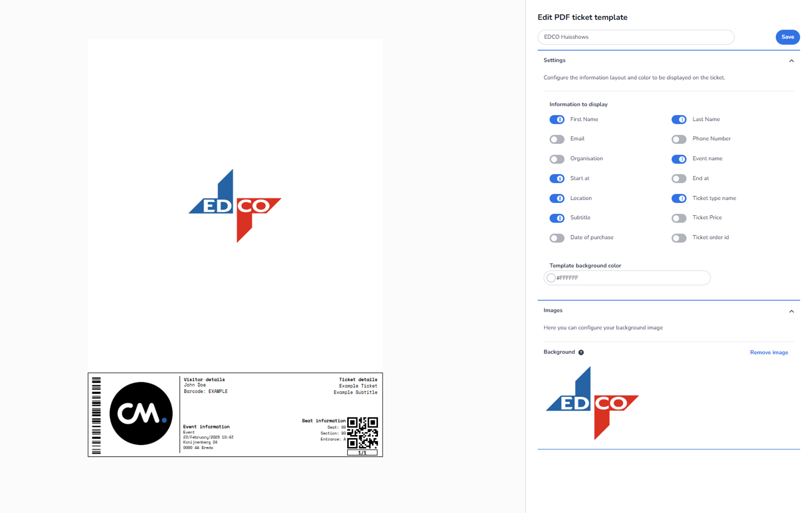Enable the Ticket Price toggle
812x513 pixels.
point(679,218)
